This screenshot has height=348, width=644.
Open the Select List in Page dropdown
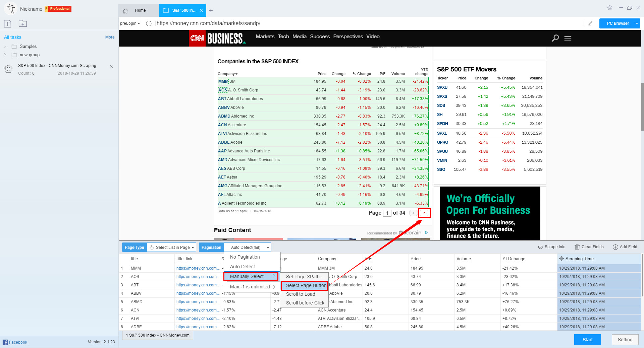172,248
